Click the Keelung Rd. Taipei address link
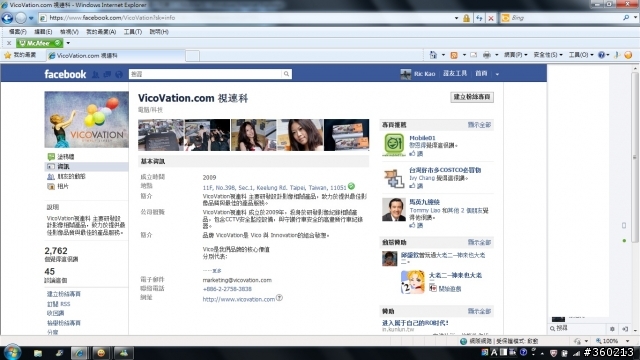The height and width of the screenshot is (360, 640). 274,188
